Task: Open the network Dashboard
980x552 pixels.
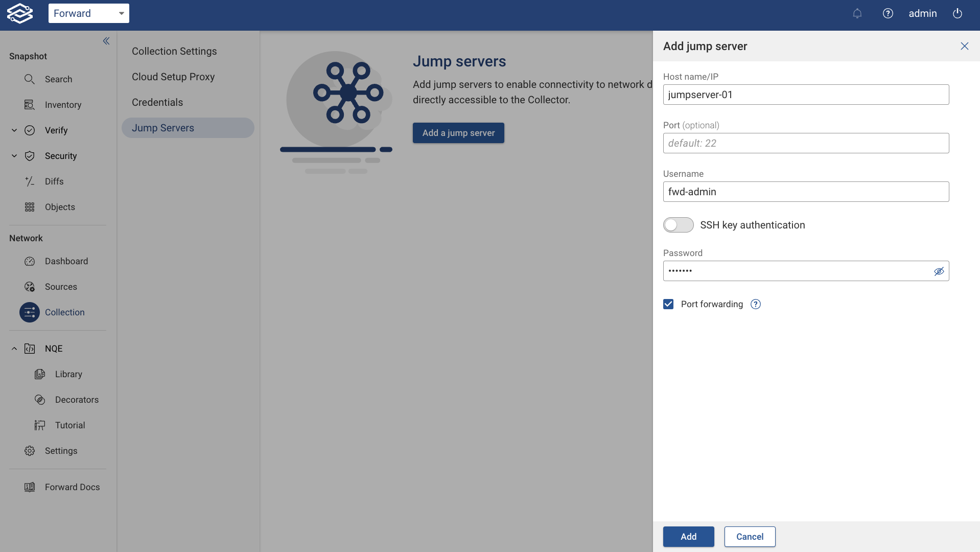Action: tap(66, 261)
